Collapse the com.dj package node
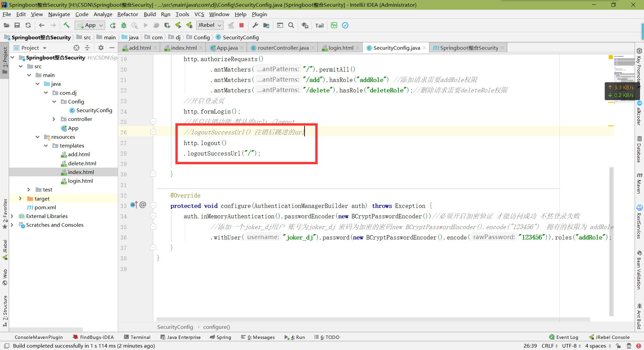The height and width of the screenshot is (350, 644). tap(46, 93)
